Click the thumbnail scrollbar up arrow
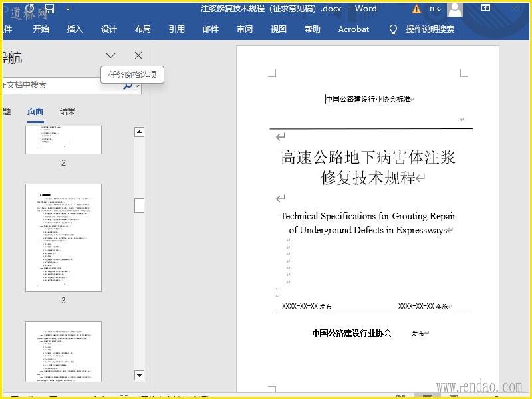Viewport: 532px width, 399px height. click(139, 132)
